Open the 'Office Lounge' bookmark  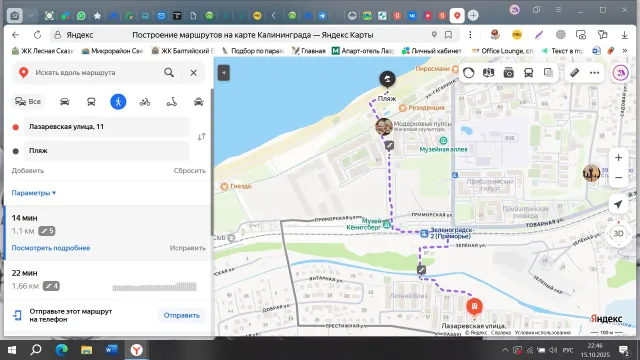tap(503, 51)
